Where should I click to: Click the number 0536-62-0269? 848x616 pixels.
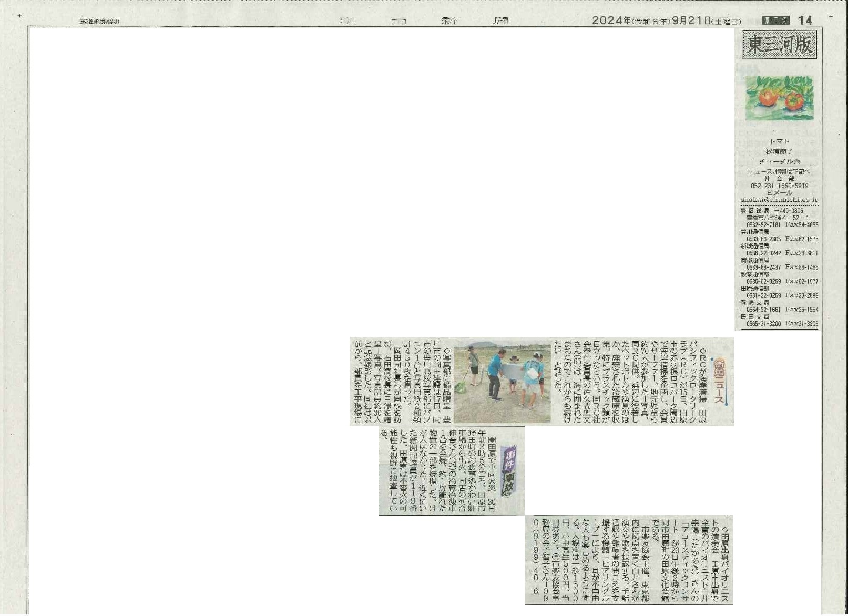763,282
